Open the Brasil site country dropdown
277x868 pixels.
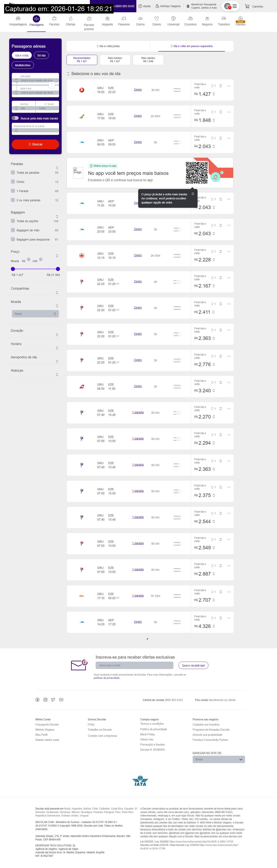point(218,759)
